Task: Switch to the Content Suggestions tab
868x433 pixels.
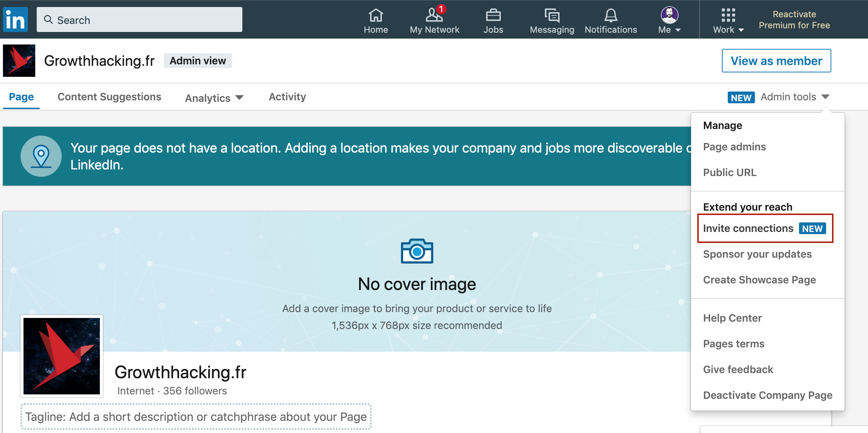Action: coord(109,97)
